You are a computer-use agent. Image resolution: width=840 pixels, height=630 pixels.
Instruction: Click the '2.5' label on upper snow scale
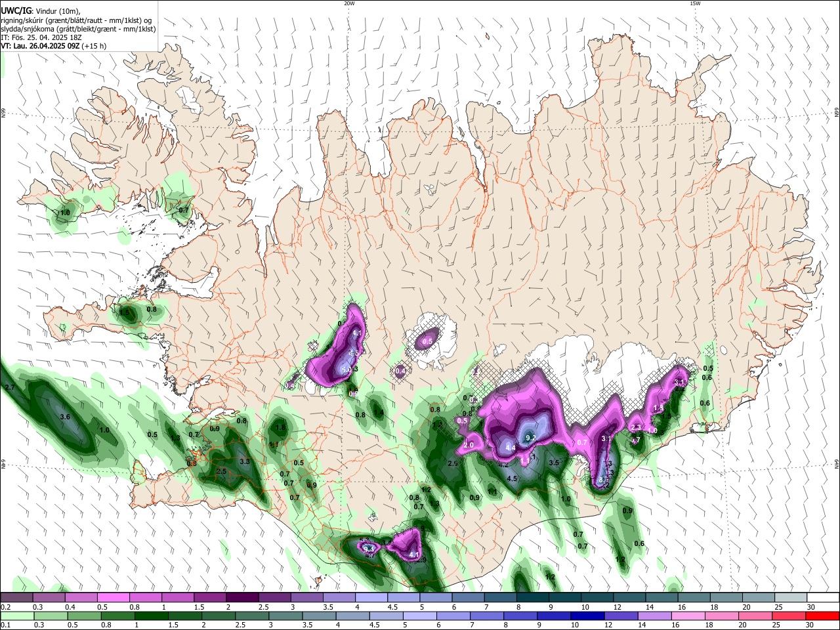pyautogui.click(x=263, y=607)
